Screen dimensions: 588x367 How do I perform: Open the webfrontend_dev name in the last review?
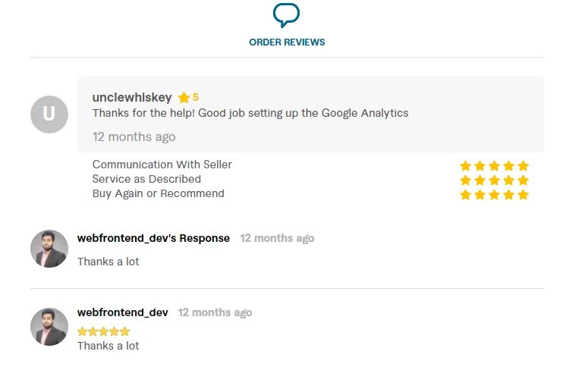click(x=123, y=312)
